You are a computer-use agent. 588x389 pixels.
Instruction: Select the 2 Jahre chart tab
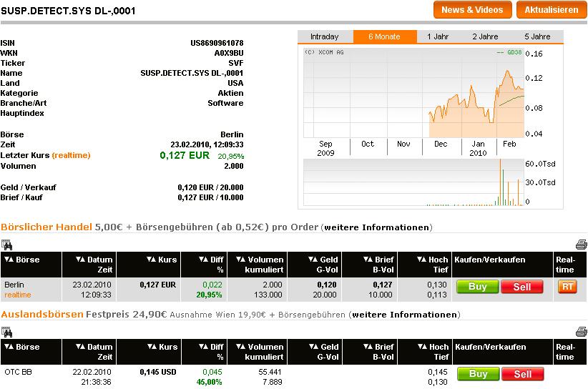pos(485,36)
